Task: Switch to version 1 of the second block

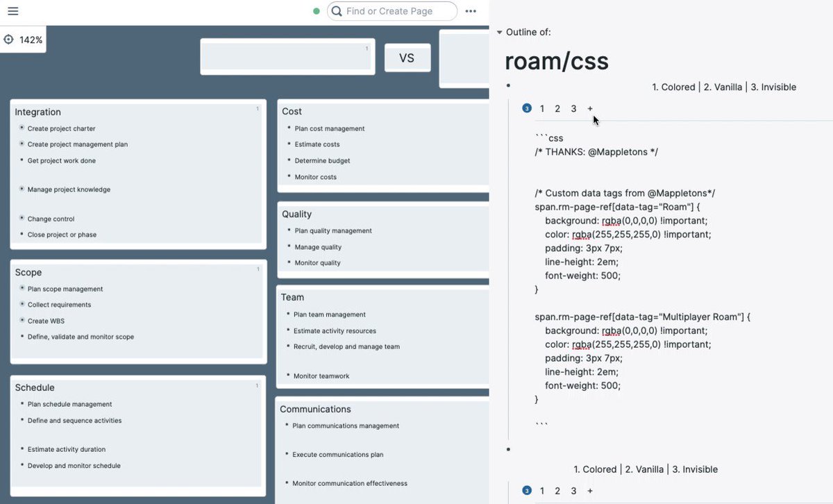Action: tap(542, 491)
